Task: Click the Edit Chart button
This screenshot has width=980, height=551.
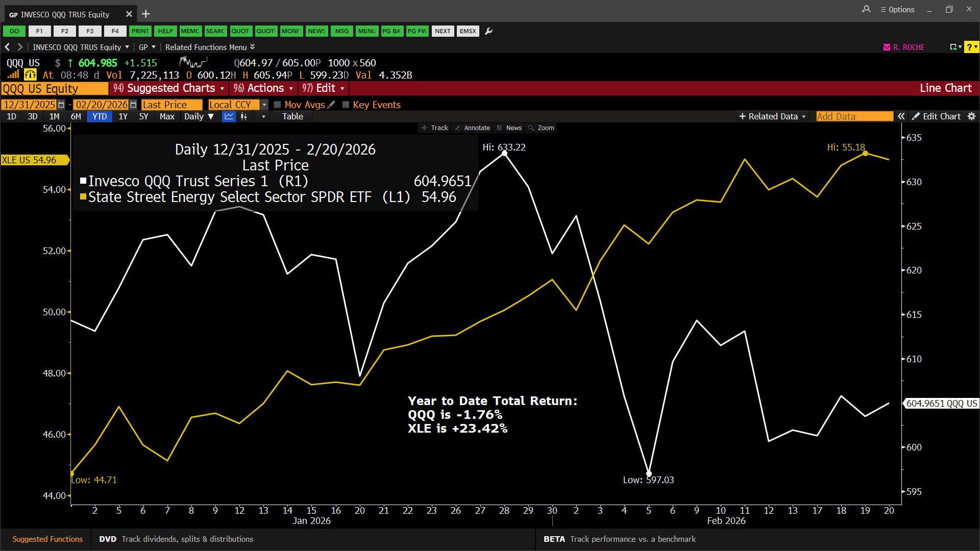Action: point(936,116)
